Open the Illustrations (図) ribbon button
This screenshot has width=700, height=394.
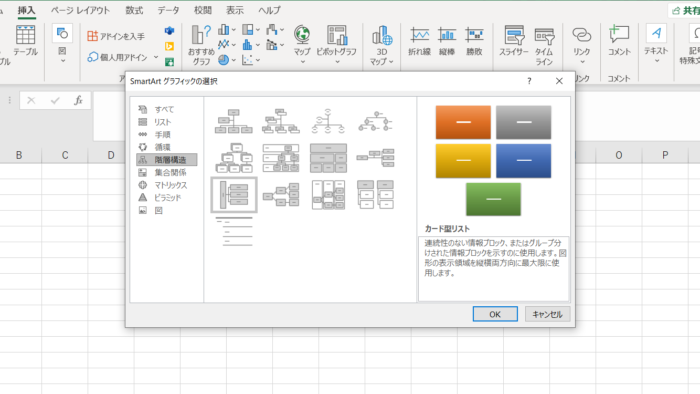tap(62, 43)
